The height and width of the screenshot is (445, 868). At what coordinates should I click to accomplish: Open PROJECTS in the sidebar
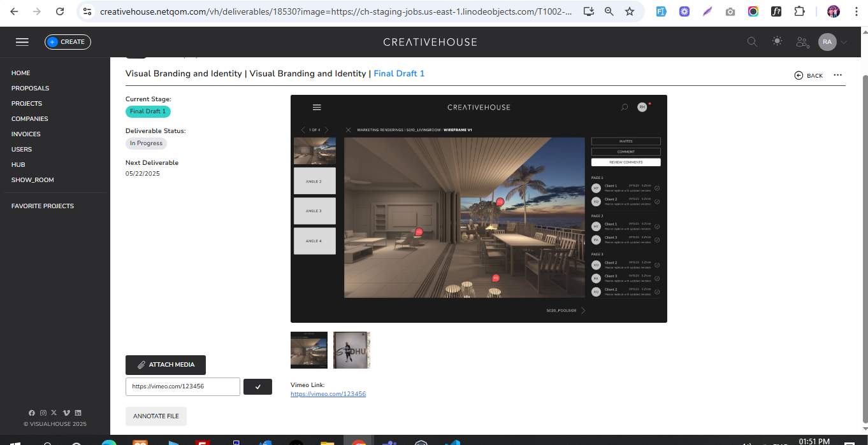[27, 104]
